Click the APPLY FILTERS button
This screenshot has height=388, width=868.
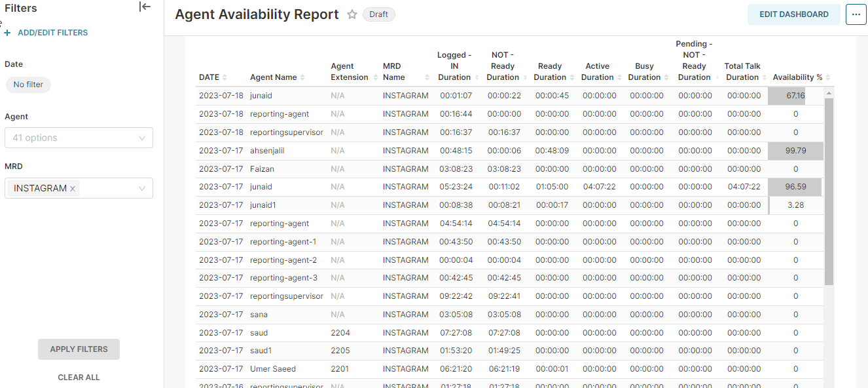(x=79, y=349)
